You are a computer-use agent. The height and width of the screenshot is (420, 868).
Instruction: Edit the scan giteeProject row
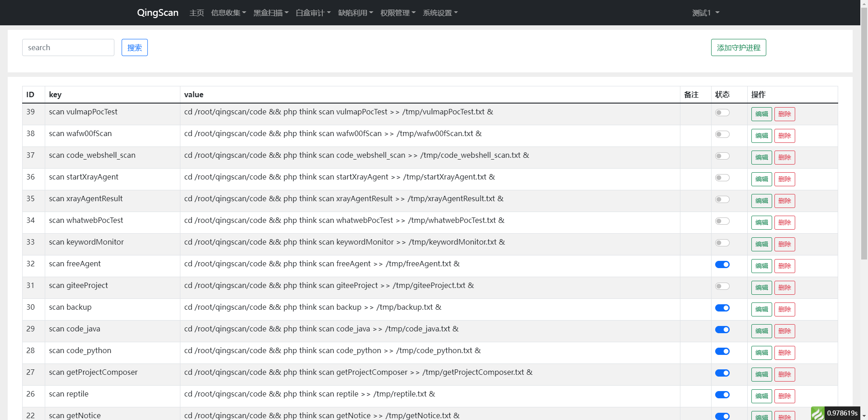(762, 288)
